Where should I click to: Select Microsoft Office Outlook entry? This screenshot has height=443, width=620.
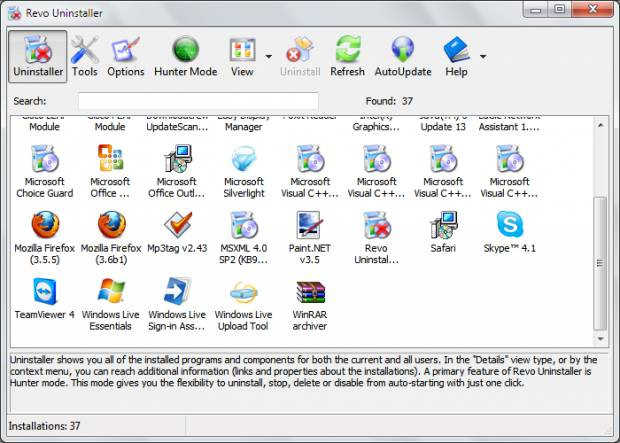pos(177,171)
